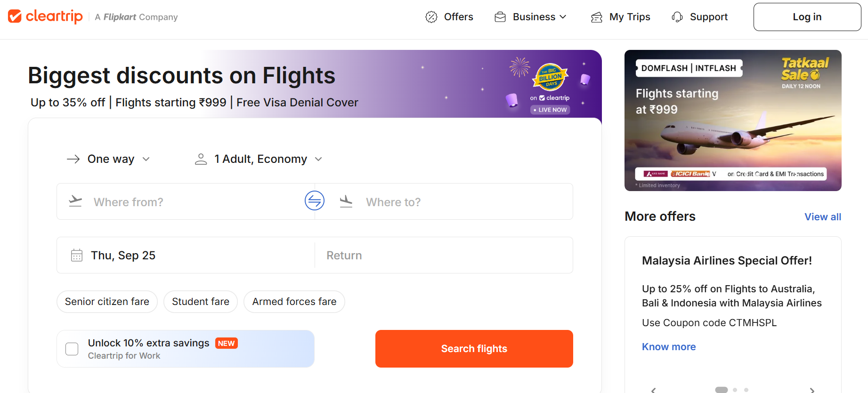Screen dimensions: 868x393
Task: Click the Support headset icon
Action: (x=677, y=17)
